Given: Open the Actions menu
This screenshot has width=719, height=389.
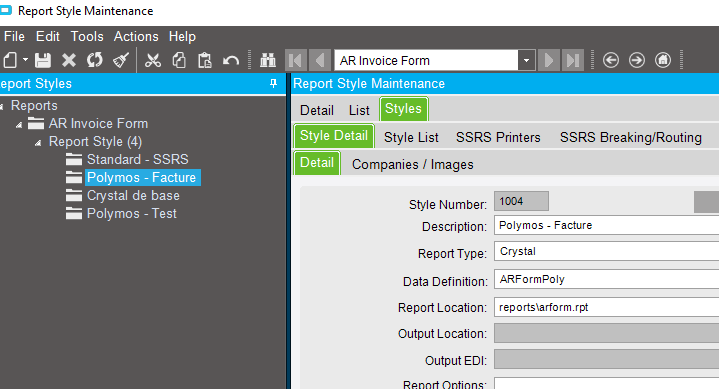Looking at the screenshot, I should [136, 36].
